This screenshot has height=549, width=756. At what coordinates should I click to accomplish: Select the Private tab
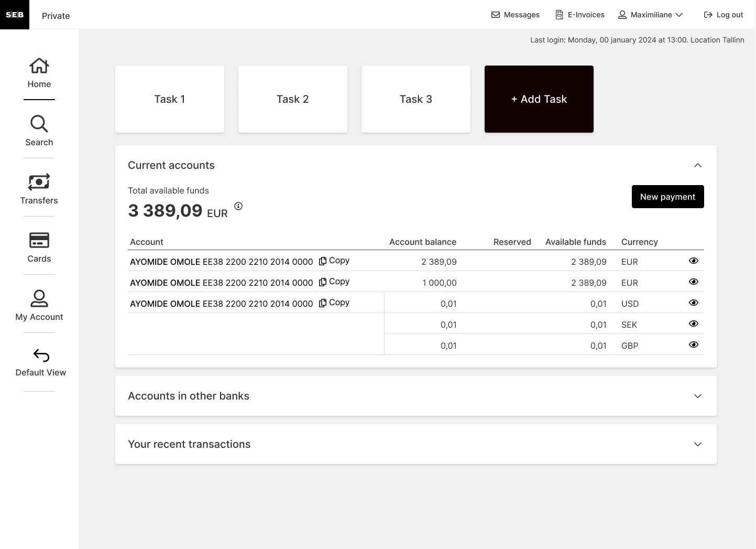(56, 16)
